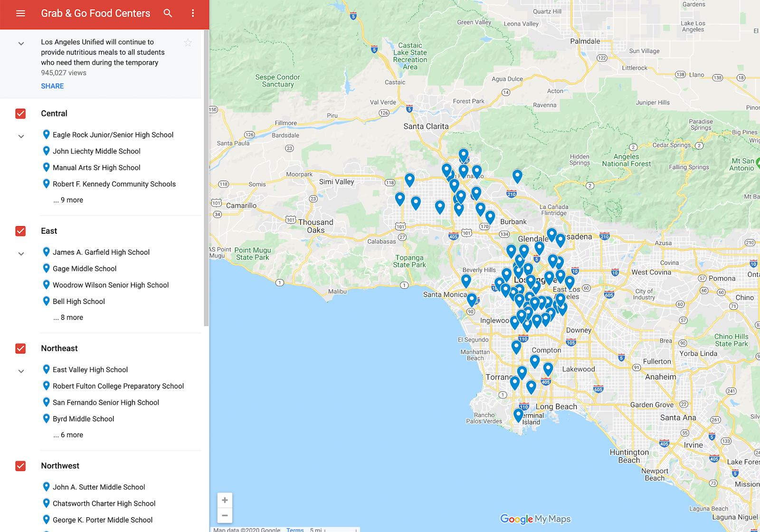Click the Central layer heading
The width and height of the screenshot is (760, 532).
[54, 114]
